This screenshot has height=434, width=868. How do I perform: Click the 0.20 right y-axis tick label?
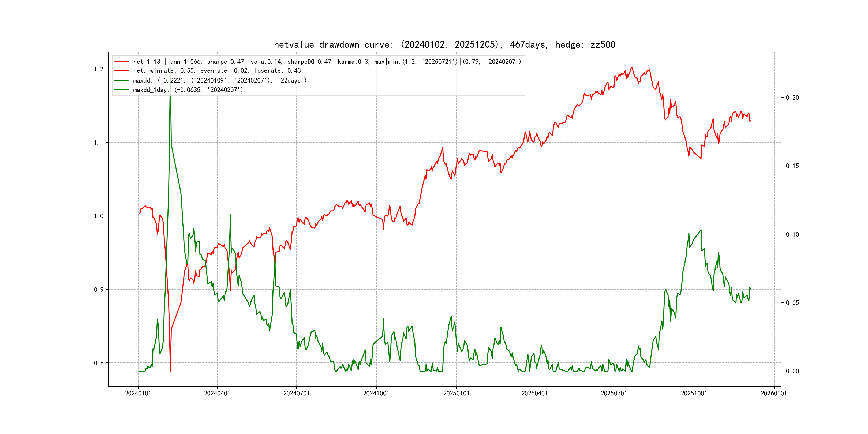(792, 98)
